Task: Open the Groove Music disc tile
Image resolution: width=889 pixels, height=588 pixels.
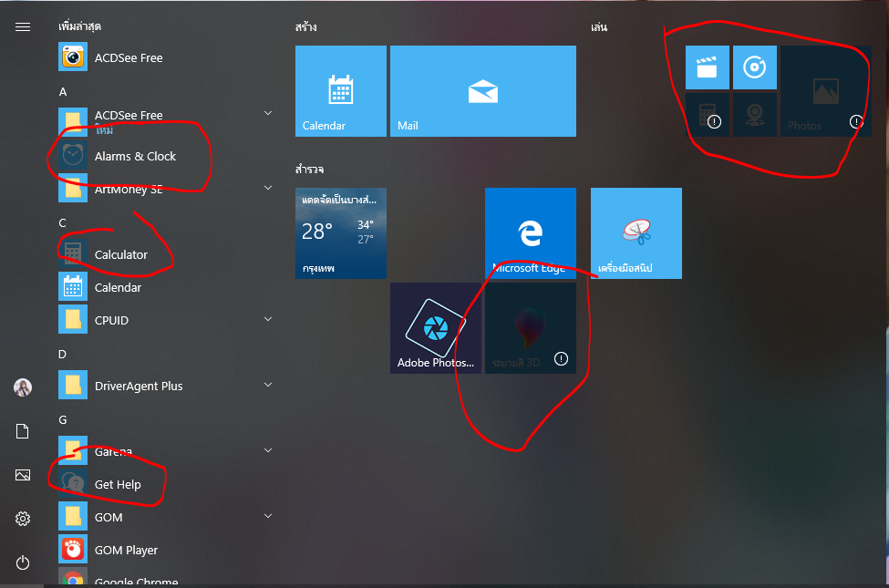Action: point(755,67)
